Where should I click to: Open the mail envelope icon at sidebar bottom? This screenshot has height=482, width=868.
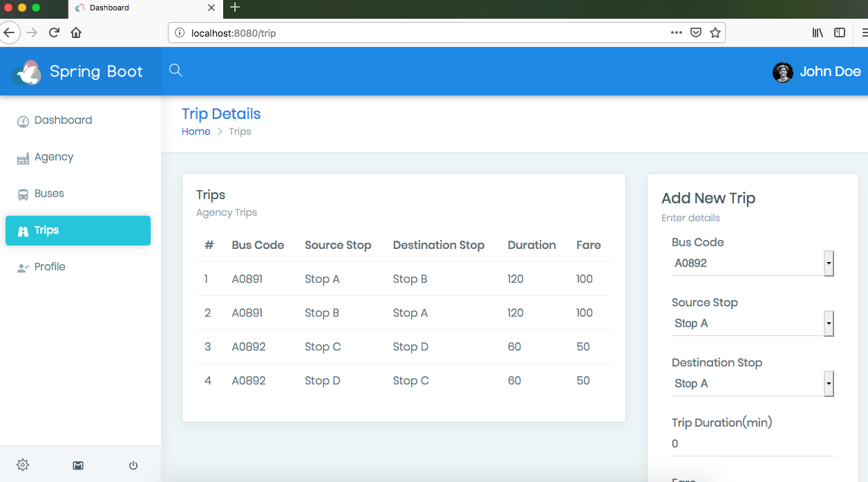pos(78,465)
